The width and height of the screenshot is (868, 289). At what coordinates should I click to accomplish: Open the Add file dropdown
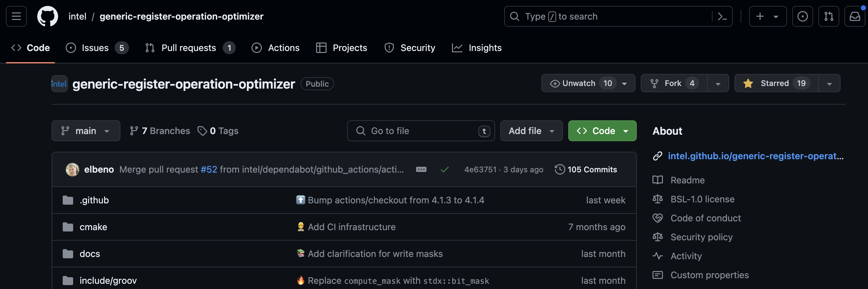click(531, 131)
